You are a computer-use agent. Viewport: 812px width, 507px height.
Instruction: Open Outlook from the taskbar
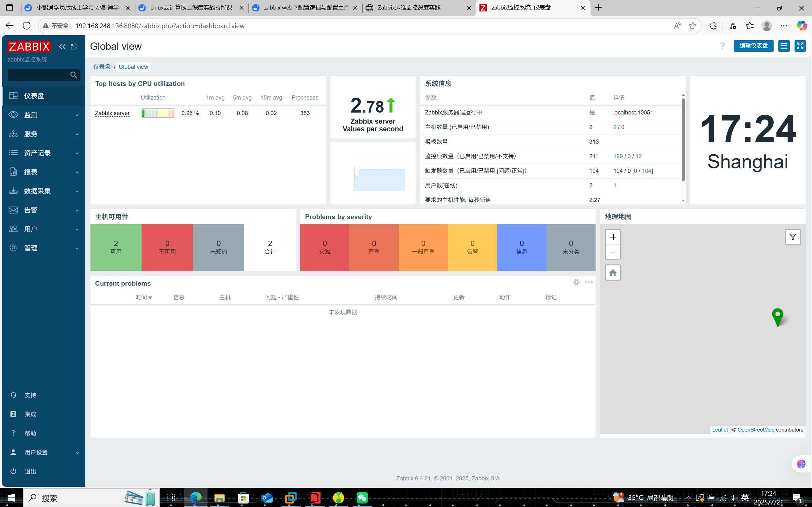click(x=267, y=497)
